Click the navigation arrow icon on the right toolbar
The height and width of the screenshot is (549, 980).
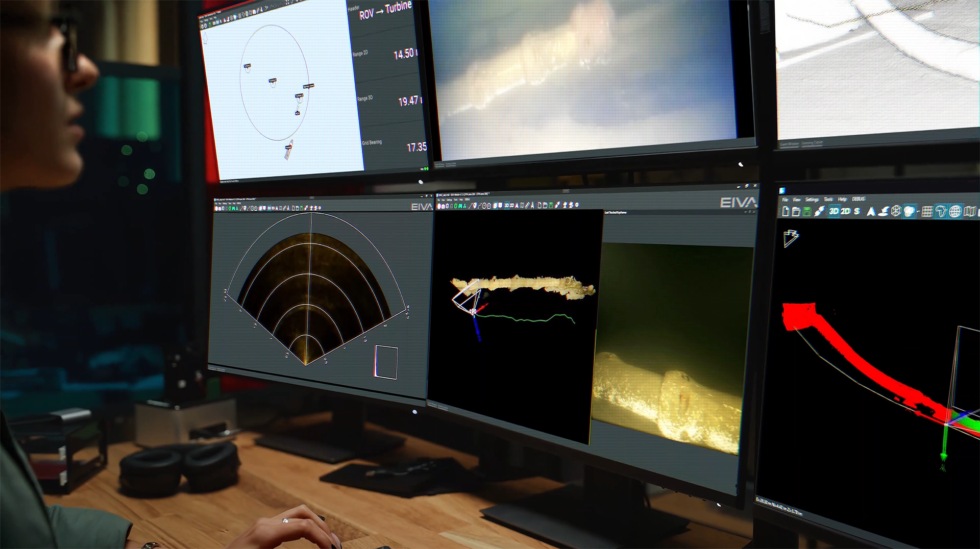coord(871,211)
